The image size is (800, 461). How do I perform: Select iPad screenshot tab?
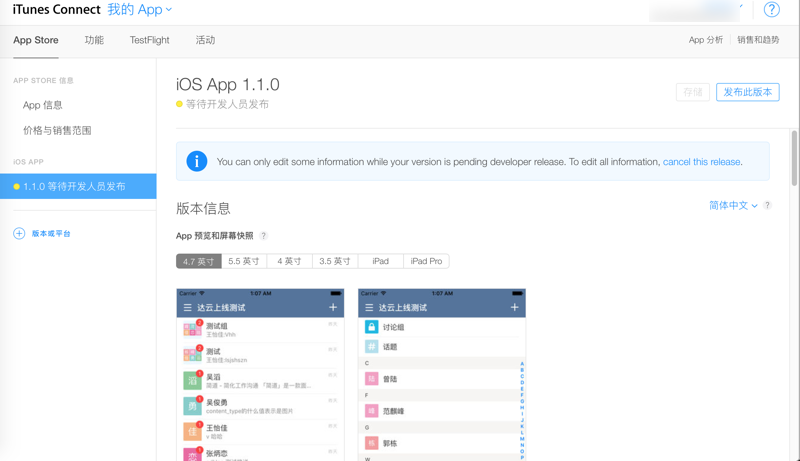[381, 261]
